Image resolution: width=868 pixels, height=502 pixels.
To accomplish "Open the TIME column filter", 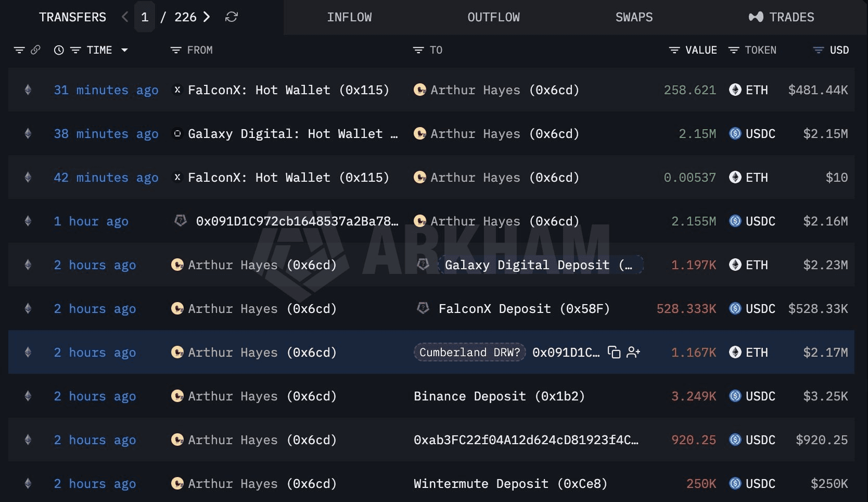I will pos(75,50).
